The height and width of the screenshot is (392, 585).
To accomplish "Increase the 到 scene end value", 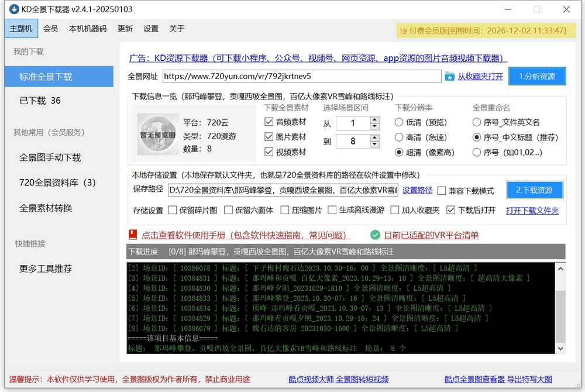I will pyautogui.click(x=374, y=137).
